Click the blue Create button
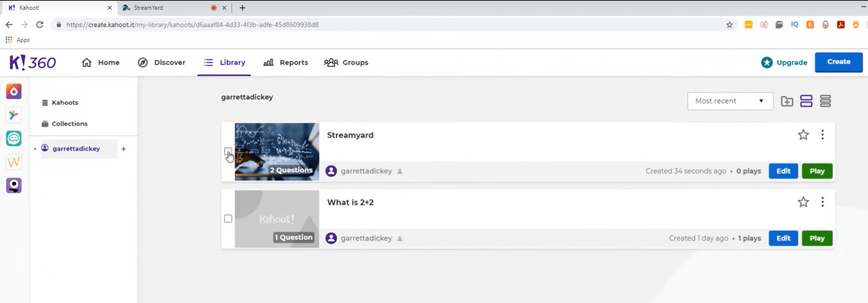Image resolution: width=868 pixels, height=303 pixels. point(839,62)
